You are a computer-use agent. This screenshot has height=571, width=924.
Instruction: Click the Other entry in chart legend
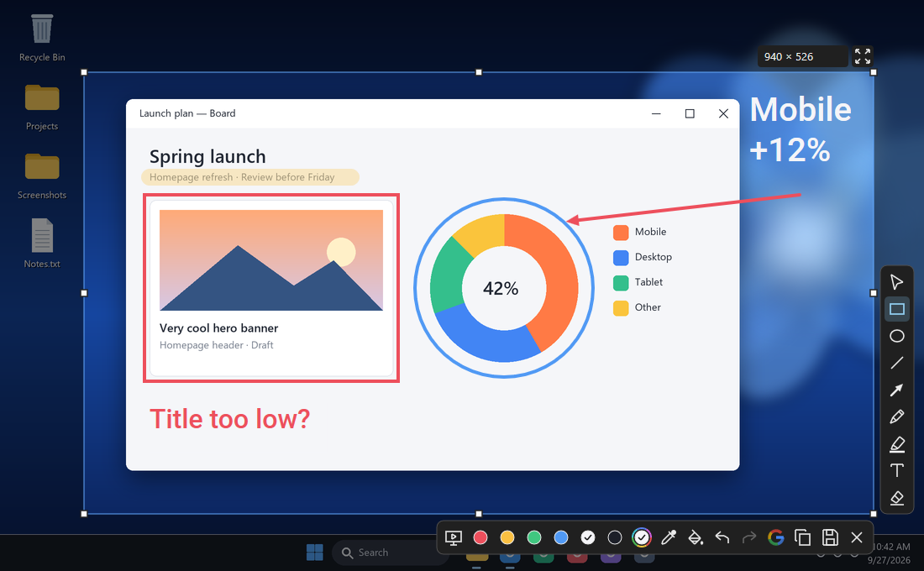637,307
